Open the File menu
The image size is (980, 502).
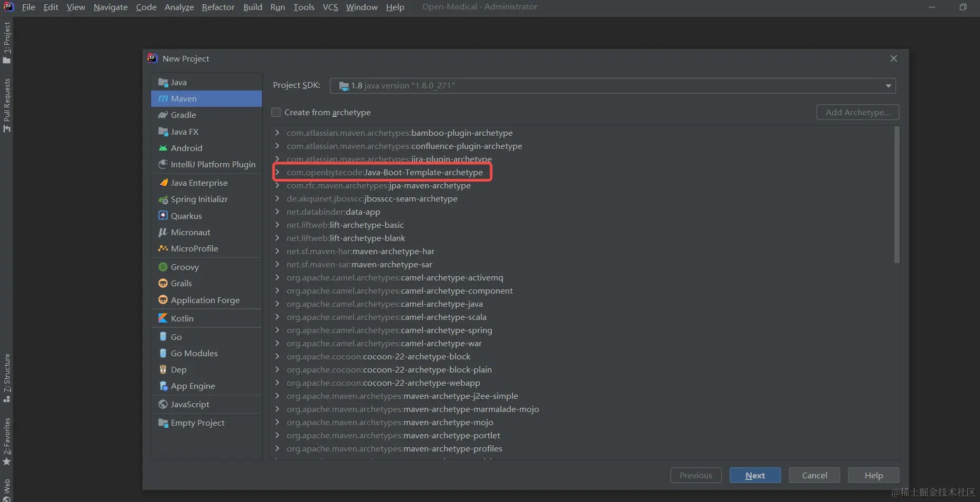click(x=28, y=7)
